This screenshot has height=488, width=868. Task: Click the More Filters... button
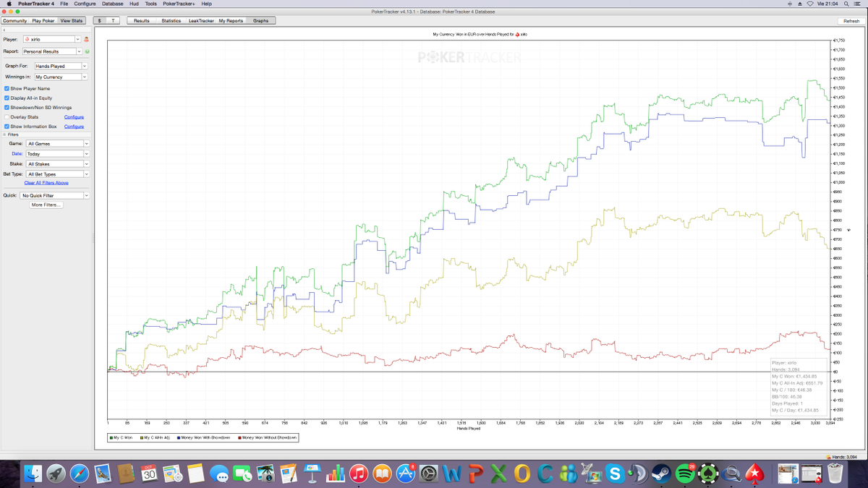(46, 205)
